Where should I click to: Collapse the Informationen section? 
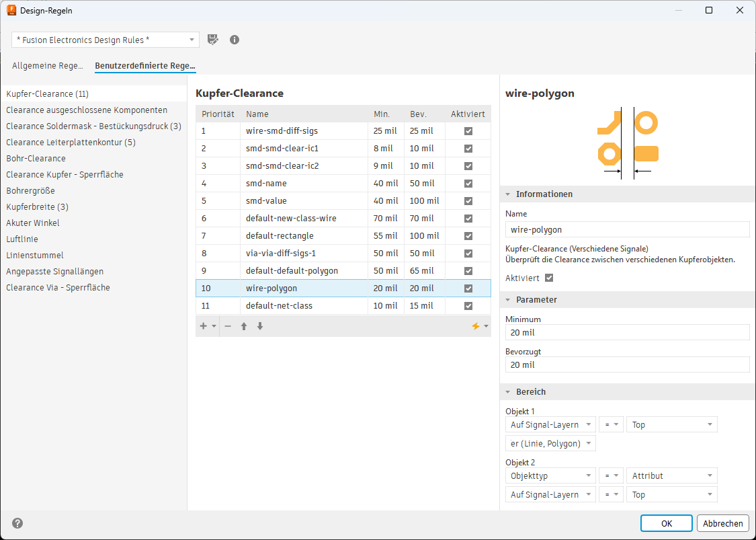pyautogui.click(x=508, y=194)
